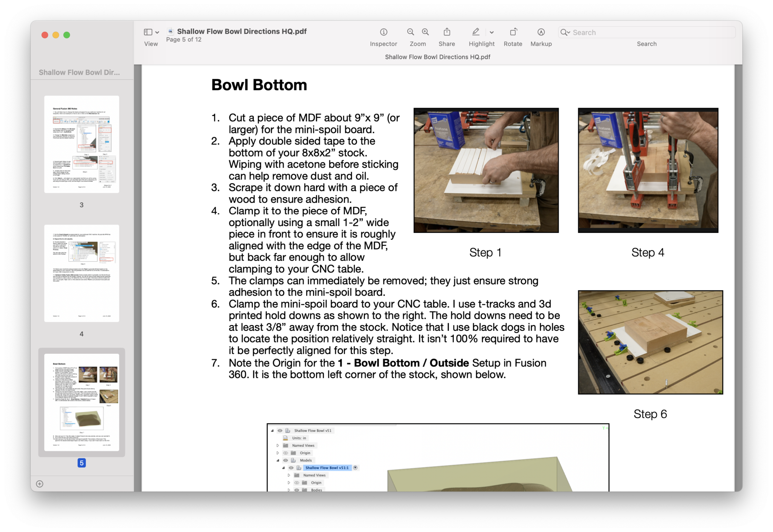Rotate the current page

[513, 32]
